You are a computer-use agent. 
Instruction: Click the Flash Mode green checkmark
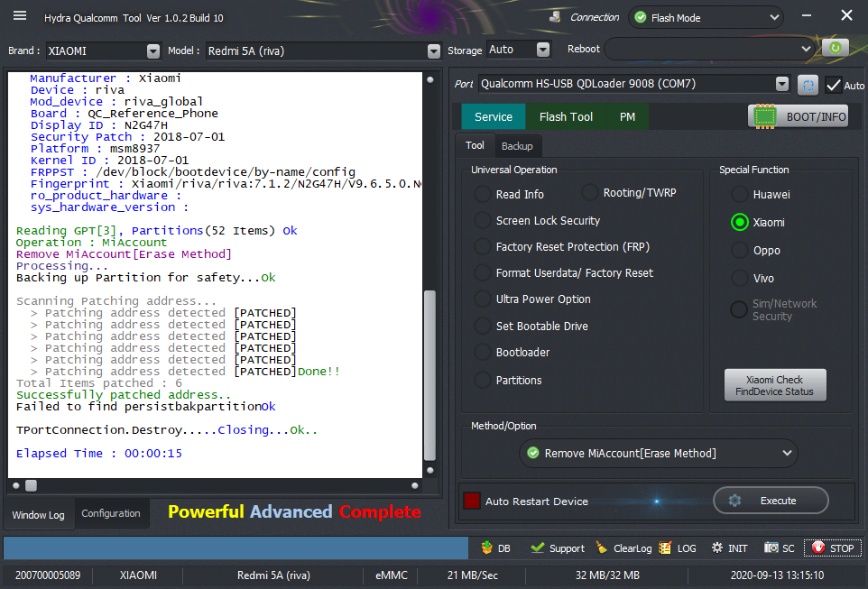pos(641,18)
